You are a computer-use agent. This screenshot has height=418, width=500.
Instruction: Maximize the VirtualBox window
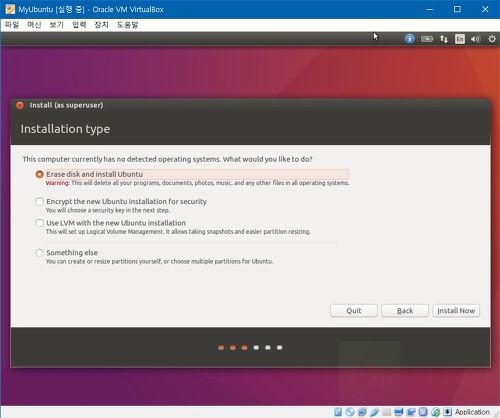[x=457, y=9]
